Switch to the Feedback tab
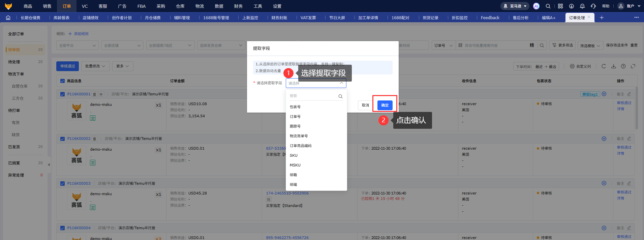The height and width of the screenshot is (240, 644). click(x=490, y=18)
